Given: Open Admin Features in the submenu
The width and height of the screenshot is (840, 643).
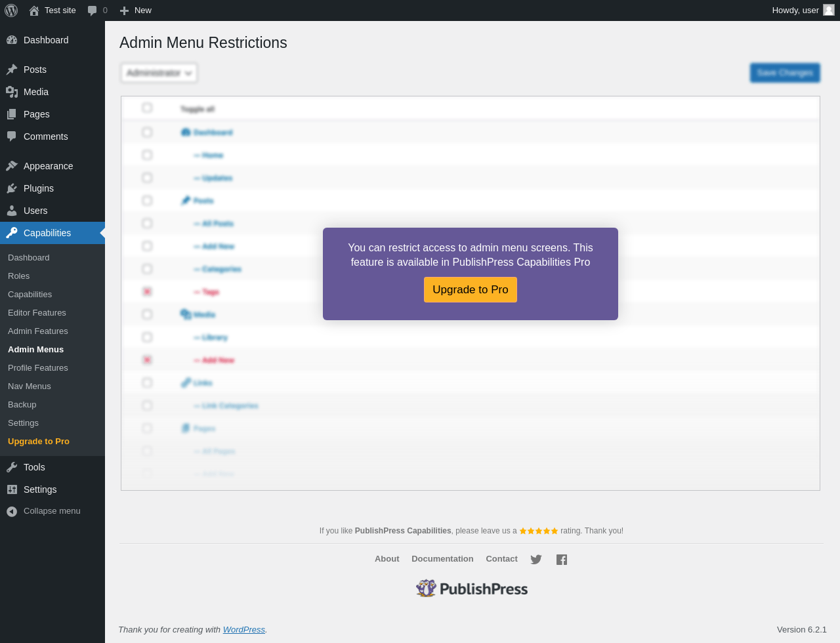Looking at the screenshot, I should pos(38,331).
